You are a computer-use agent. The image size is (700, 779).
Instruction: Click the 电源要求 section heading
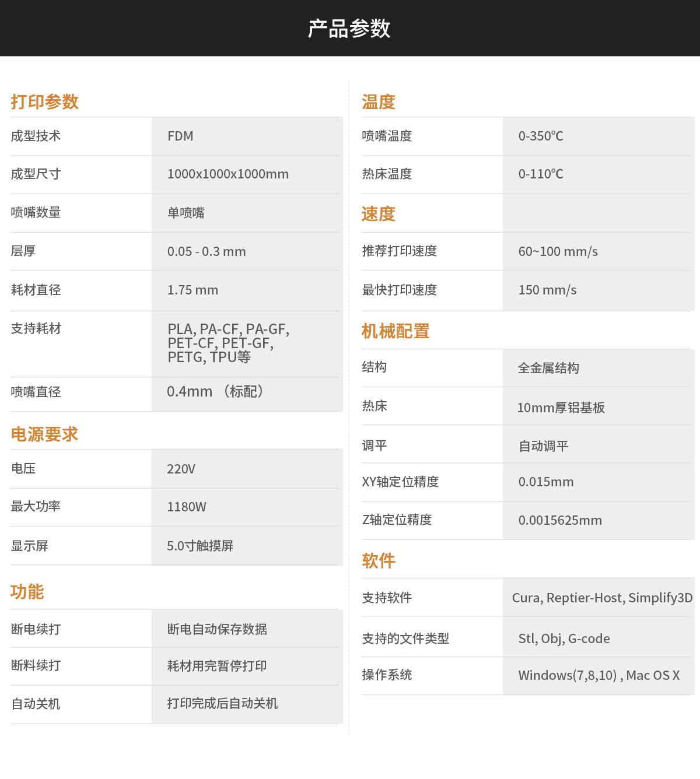(x=44, y=434)
